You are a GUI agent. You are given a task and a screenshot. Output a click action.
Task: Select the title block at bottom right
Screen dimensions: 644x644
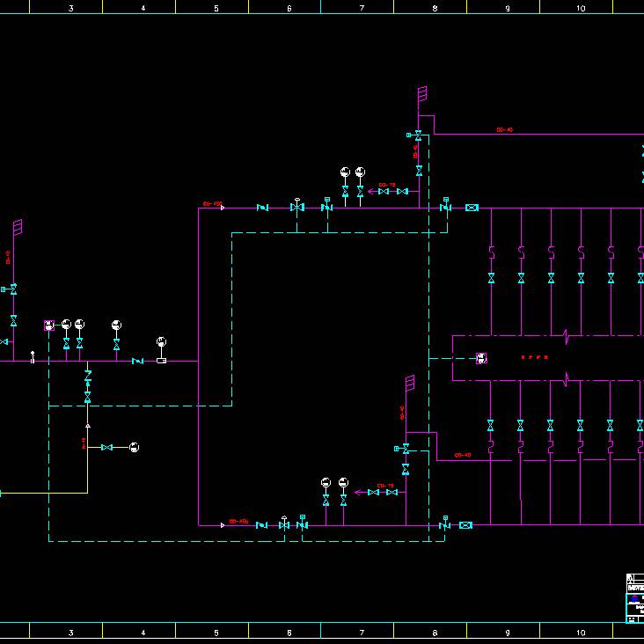pyautogui.click(x=634, y=598)
